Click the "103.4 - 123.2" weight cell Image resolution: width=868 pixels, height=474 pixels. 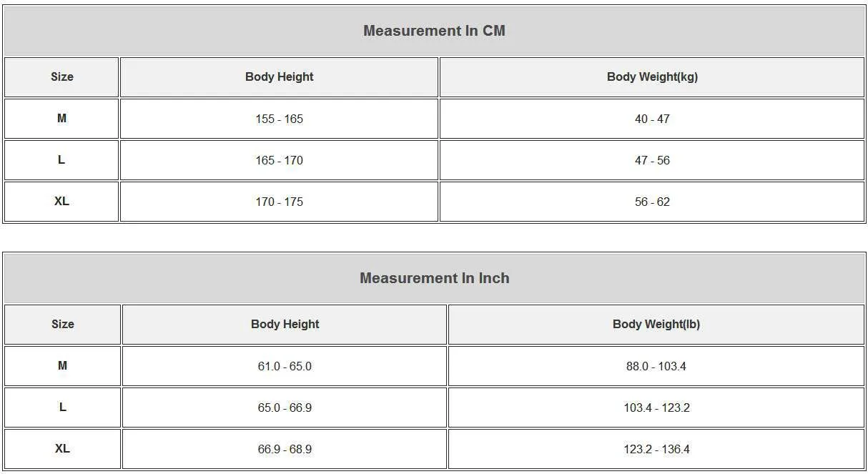(x=656, y=408)
